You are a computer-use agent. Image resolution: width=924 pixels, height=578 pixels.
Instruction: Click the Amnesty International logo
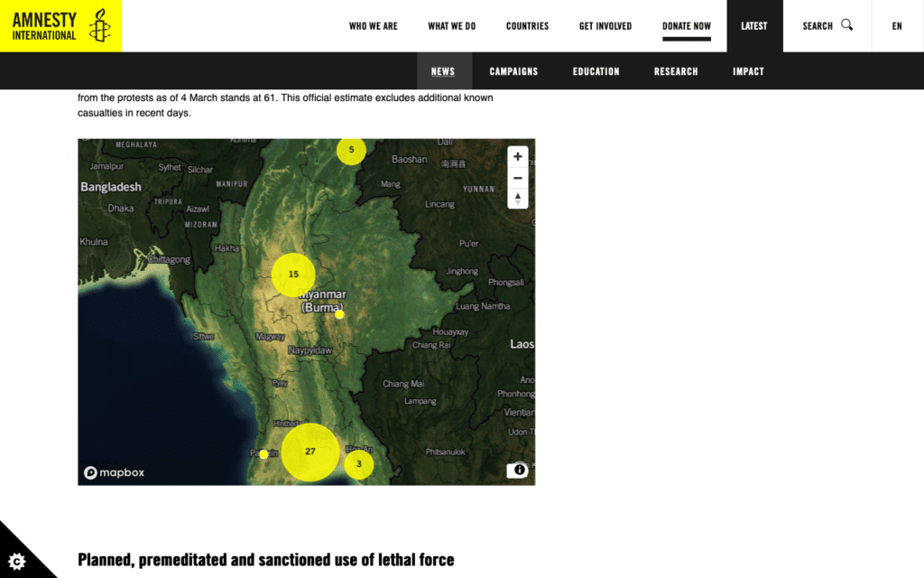pos(60,26)
